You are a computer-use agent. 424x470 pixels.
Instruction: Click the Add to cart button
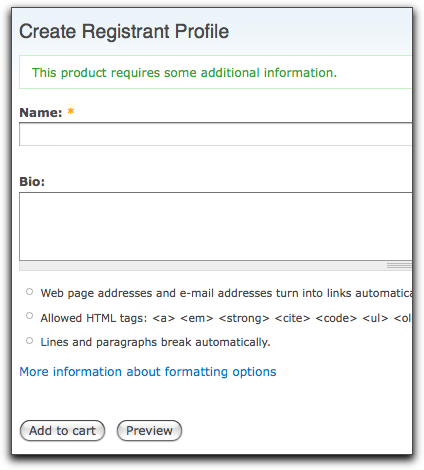[x=62, y=431]
